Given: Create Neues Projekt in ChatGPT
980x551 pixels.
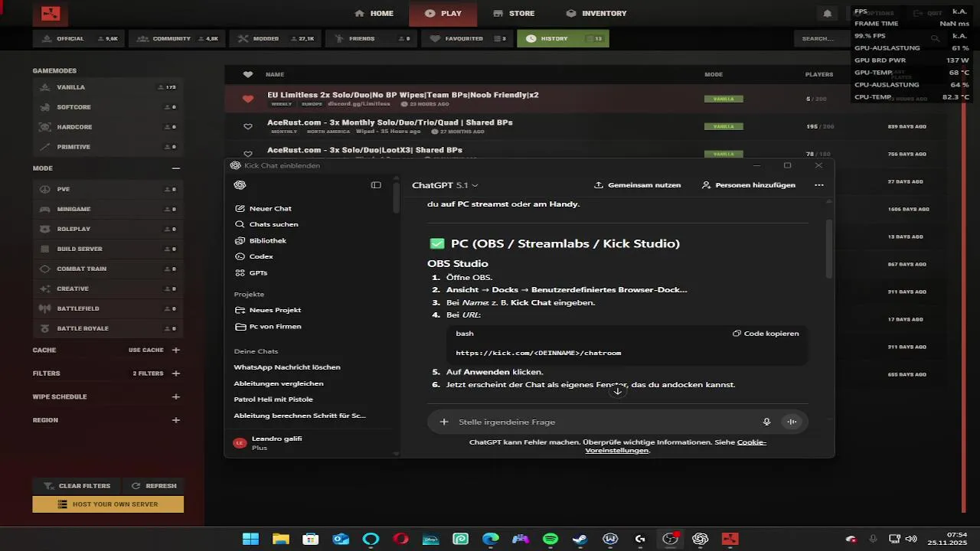Looking at the screenshot, I should (x=267, y=310).
